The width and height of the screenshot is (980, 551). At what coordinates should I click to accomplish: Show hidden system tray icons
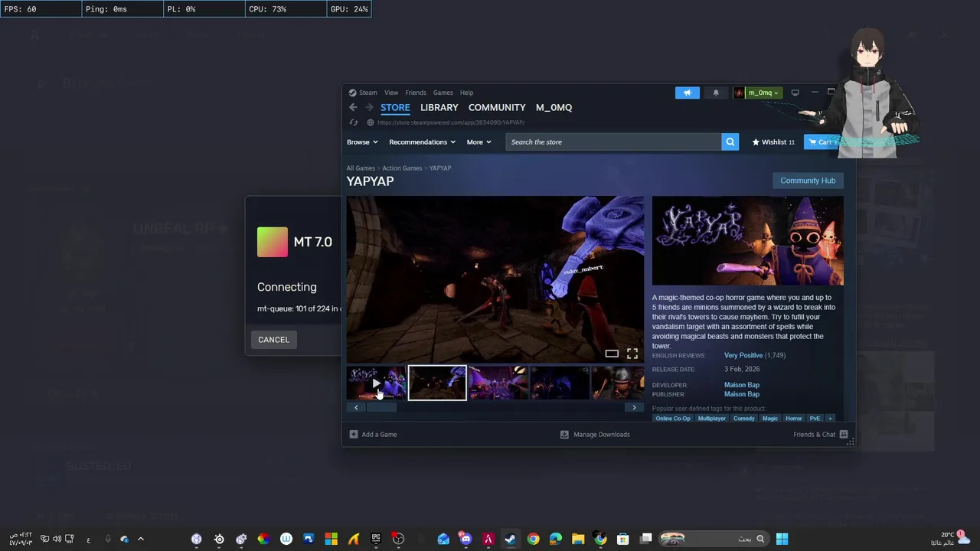(141, 539)
